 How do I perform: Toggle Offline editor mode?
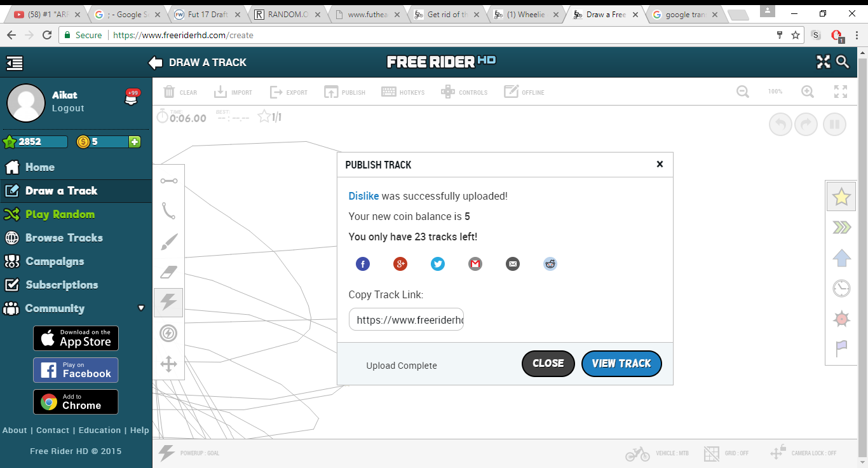(x=524, y=92)
